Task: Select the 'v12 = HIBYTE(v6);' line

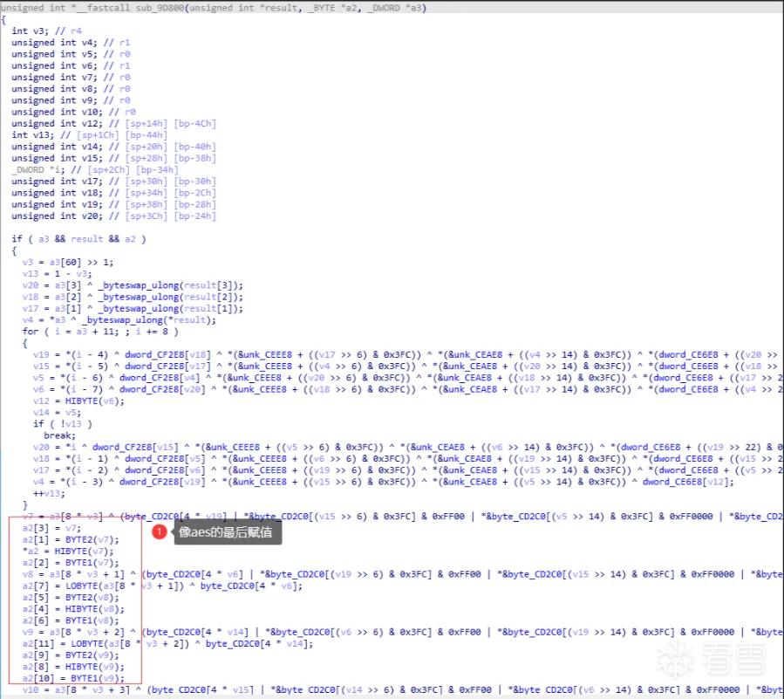Action: [79, 401]
